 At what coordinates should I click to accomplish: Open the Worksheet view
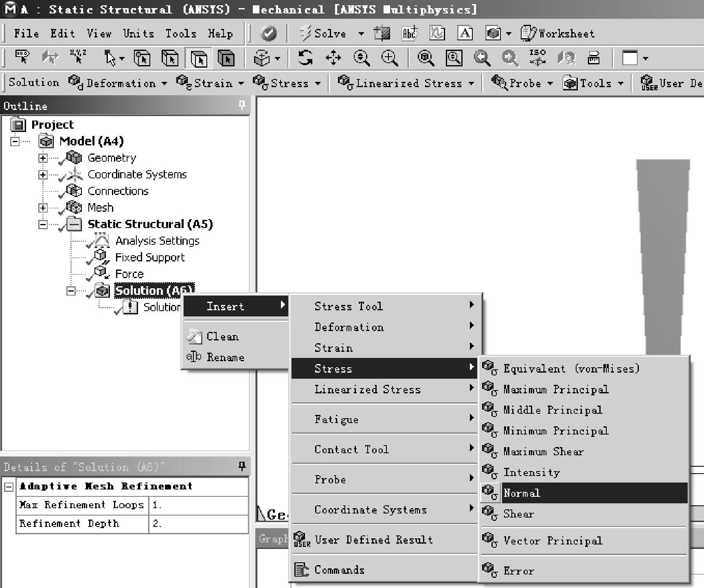point(557,33)
